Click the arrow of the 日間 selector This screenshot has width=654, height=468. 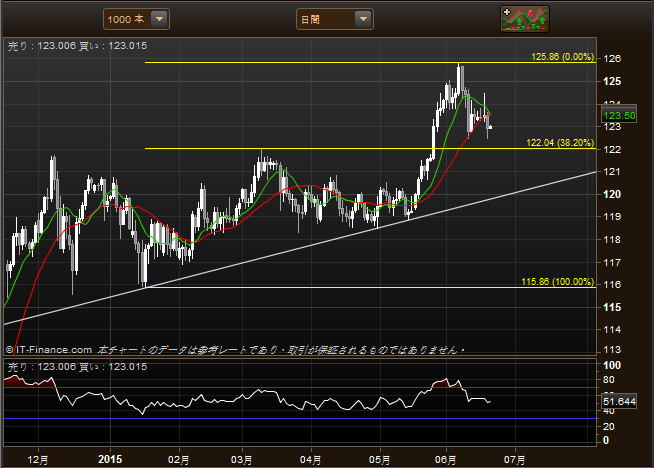[363, 19]
